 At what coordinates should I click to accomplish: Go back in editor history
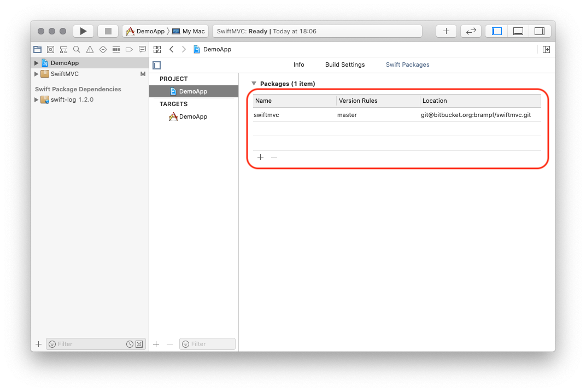(172, 49)
